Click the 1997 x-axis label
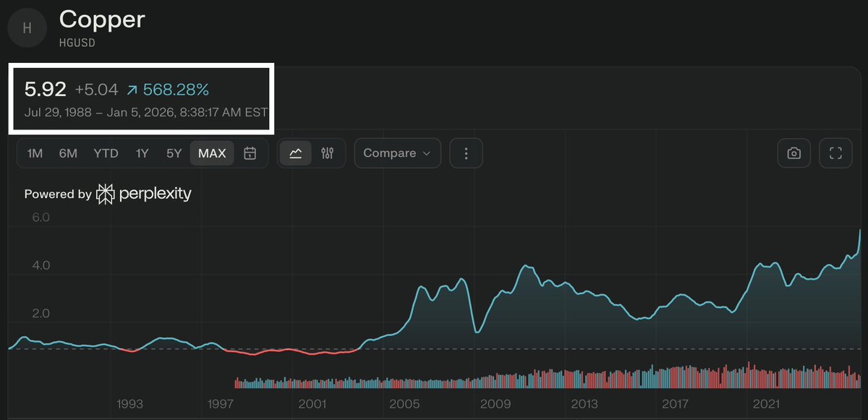Viewport: 868px width, 420px height. (x=221, y=404)
